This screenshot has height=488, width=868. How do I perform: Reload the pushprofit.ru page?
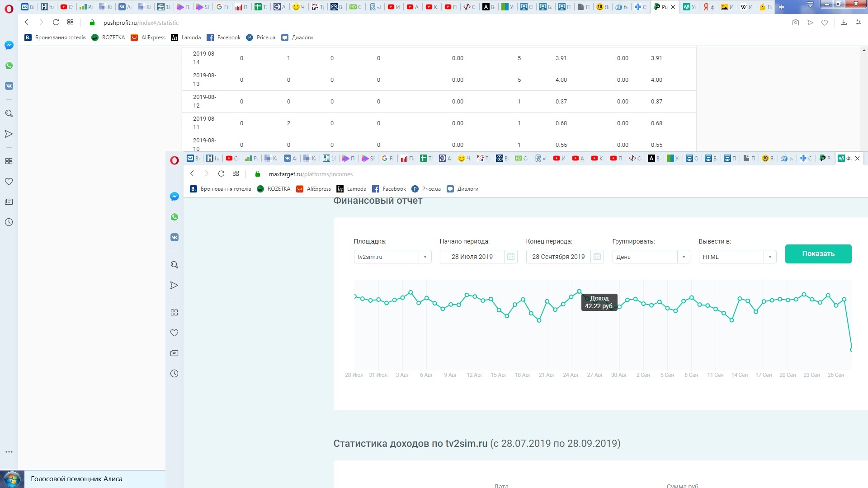tap(56, 23)
